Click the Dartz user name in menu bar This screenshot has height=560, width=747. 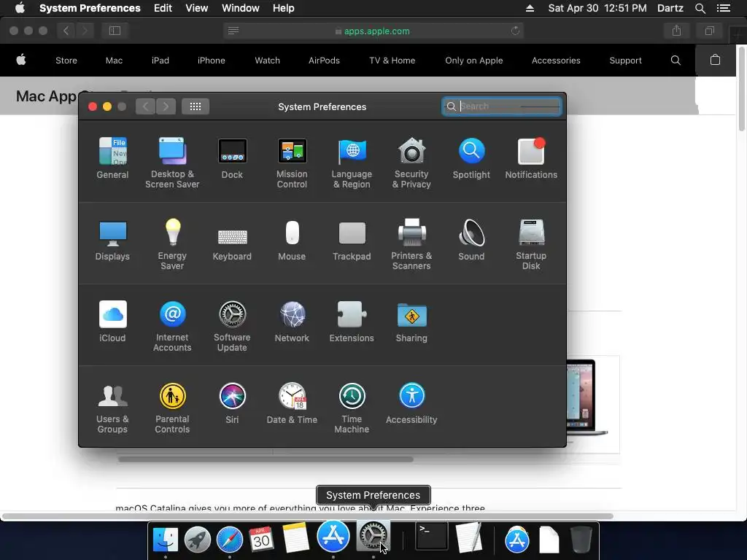tap(670, 8)
